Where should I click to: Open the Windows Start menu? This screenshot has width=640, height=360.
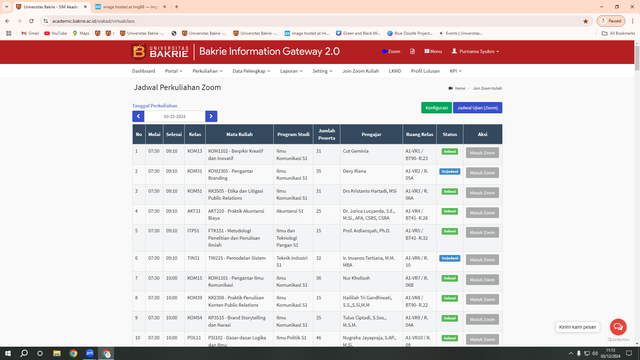pos(8,353)
